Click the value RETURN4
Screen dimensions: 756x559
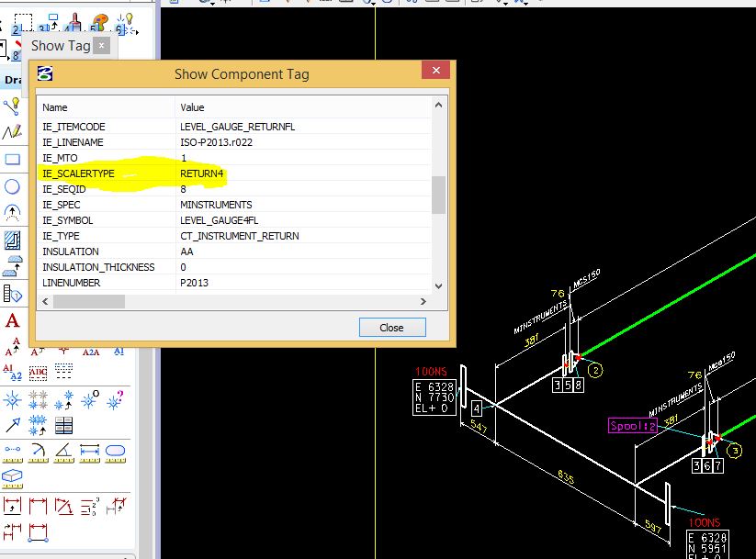[201, 173]
